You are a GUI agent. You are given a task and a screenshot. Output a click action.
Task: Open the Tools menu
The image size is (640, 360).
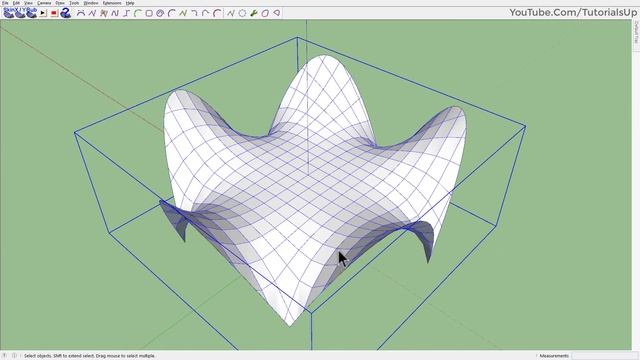tap(74, 3)
